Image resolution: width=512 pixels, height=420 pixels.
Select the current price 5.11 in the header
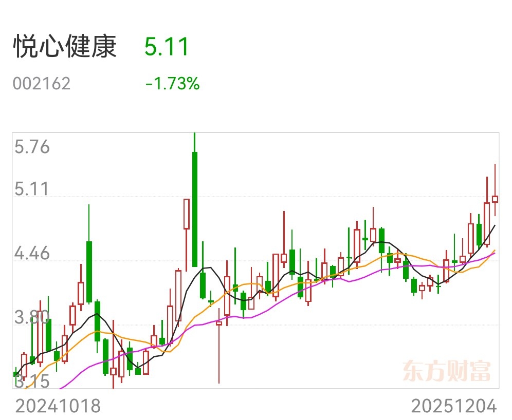(167, 47)
